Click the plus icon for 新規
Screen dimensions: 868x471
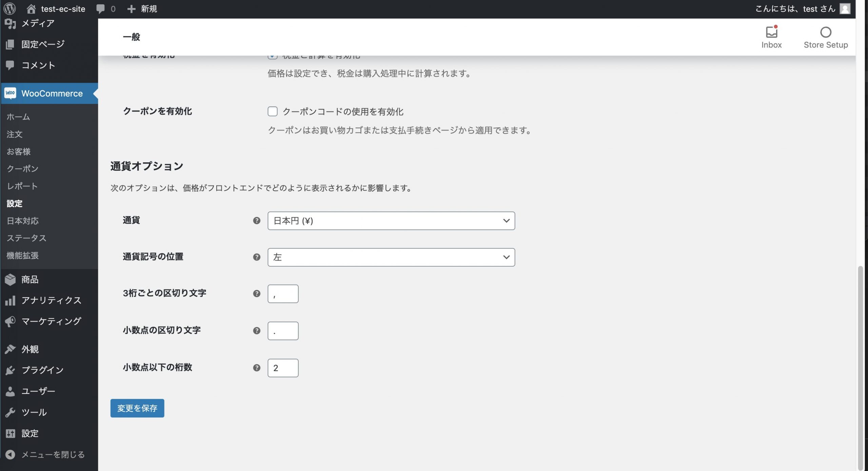pyautogui.click(x=131, y=9)
